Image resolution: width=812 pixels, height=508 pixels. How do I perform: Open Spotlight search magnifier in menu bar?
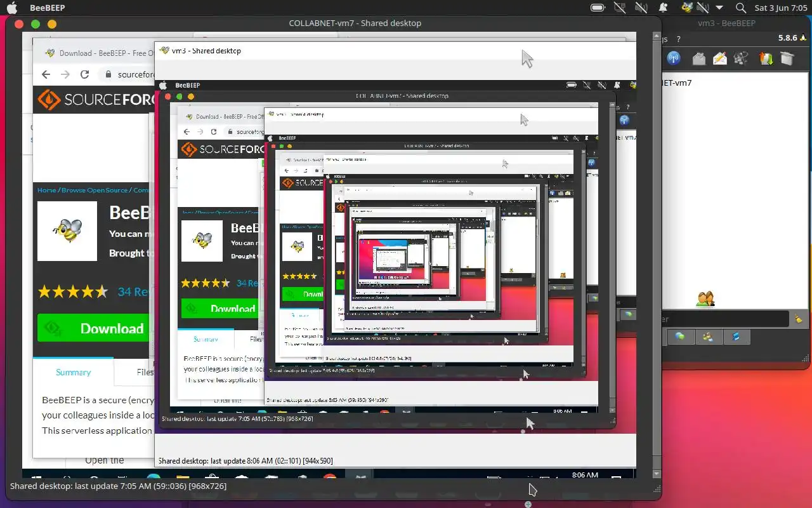pos(741,8)
